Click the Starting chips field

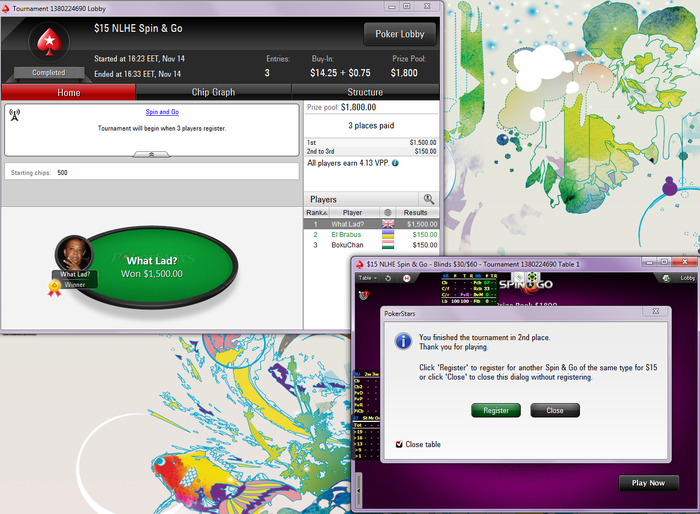click(152, 172)
